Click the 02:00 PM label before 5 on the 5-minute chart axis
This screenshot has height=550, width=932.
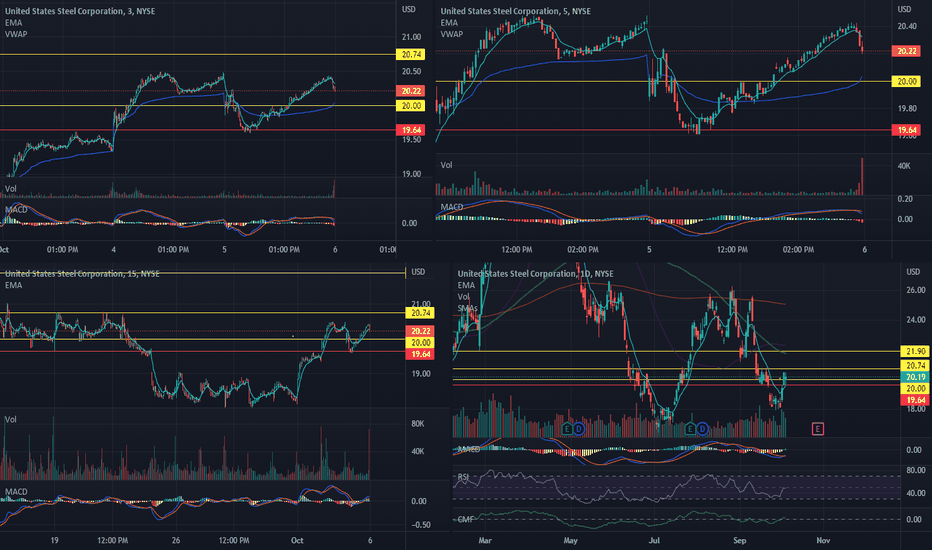coord(582,249)
